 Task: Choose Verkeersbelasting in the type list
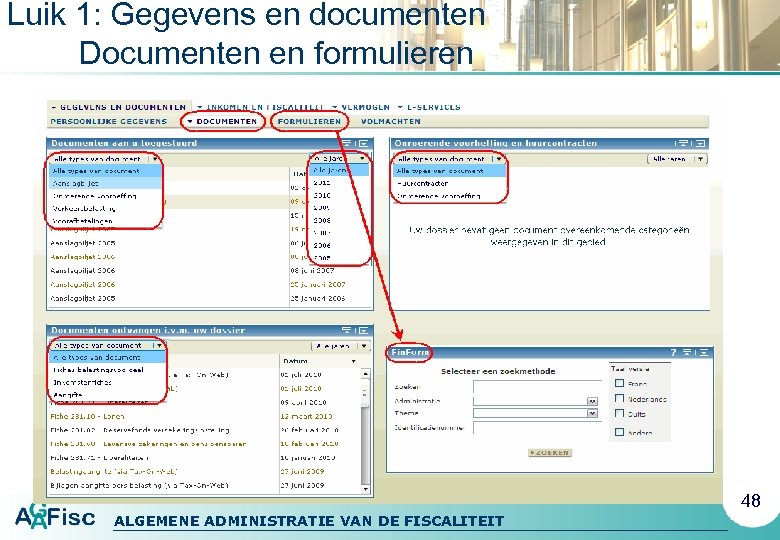click(x=105, y=208)
